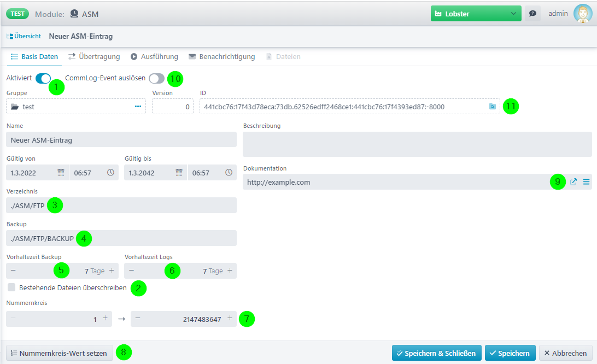Decrease Nummernkreis end value
This screenshot has height=364, width=597.
(x=138, y=318)
